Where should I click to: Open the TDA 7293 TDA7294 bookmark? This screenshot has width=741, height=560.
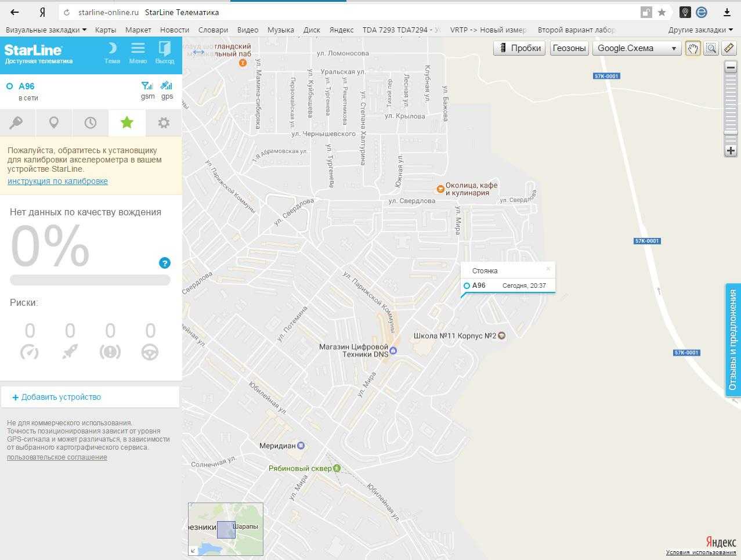click(402, 30)
